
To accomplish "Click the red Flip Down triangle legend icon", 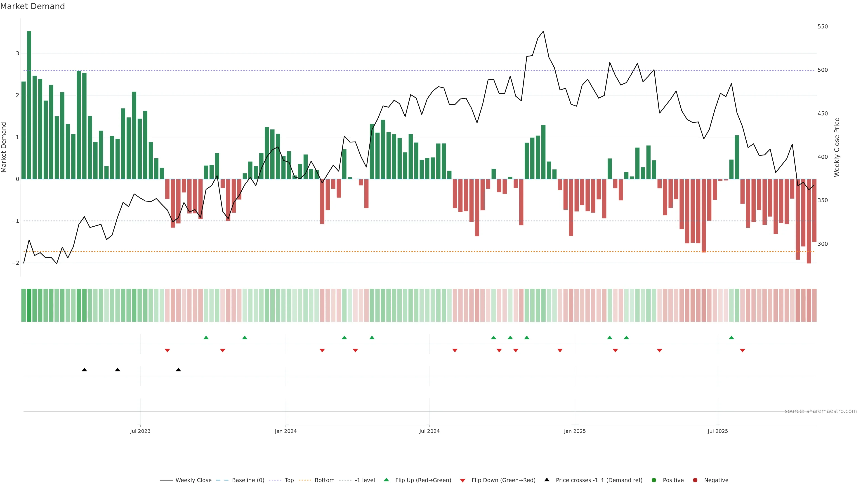I will coord(463,480).
